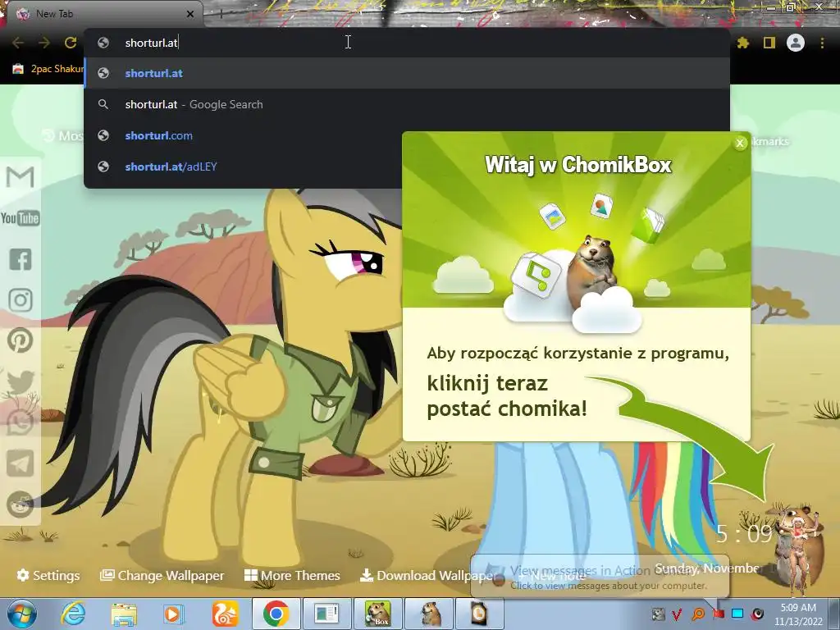Choose the 'shorturl.at - Google Search' suggestion
This screenshot has height=630, width=840.
pos(407,104)
